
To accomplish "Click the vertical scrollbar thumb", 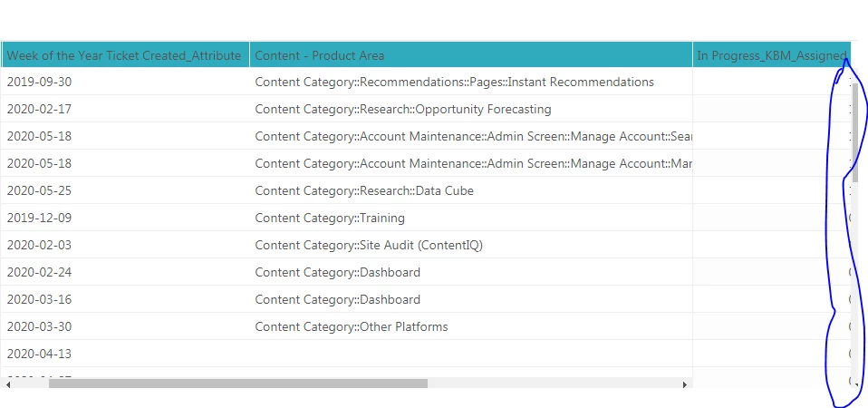I will coord(855,131).
